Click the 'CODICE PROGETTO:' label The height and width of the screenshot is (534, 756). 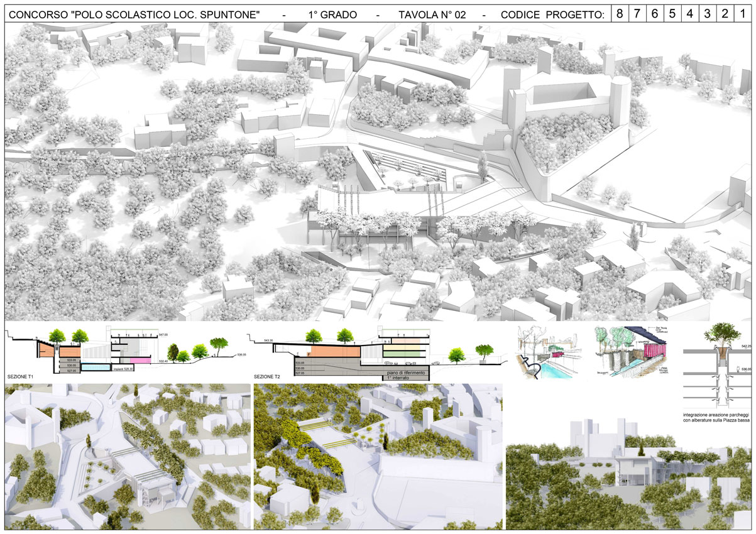coord(552,14)
